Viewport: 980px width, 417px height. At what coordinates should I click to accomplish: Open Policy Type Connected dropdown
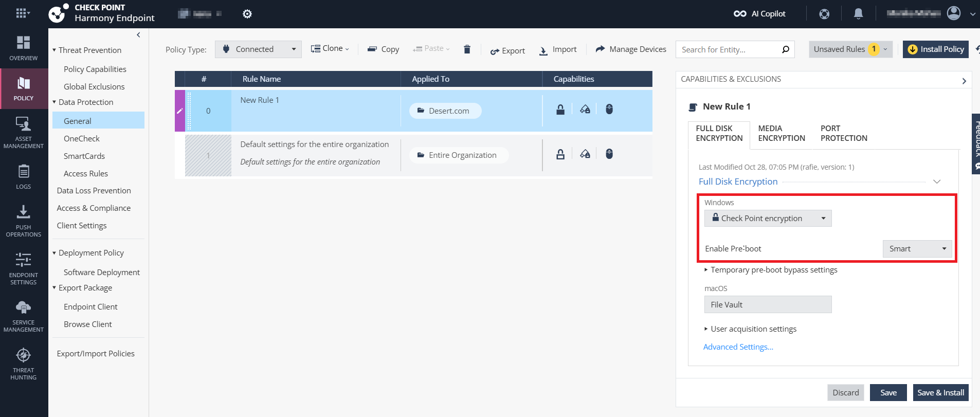pos(258,49)
